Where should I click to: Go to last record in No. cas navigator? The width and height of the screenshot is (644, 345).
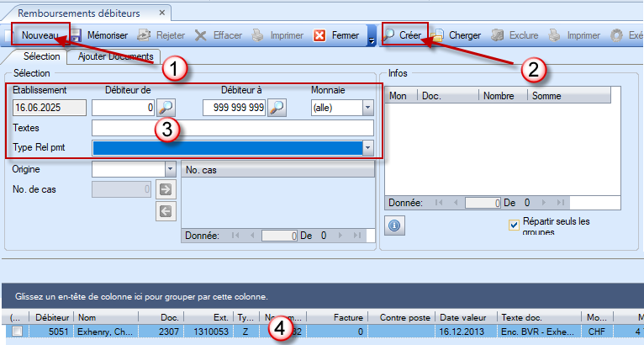(x=357, y=236)
